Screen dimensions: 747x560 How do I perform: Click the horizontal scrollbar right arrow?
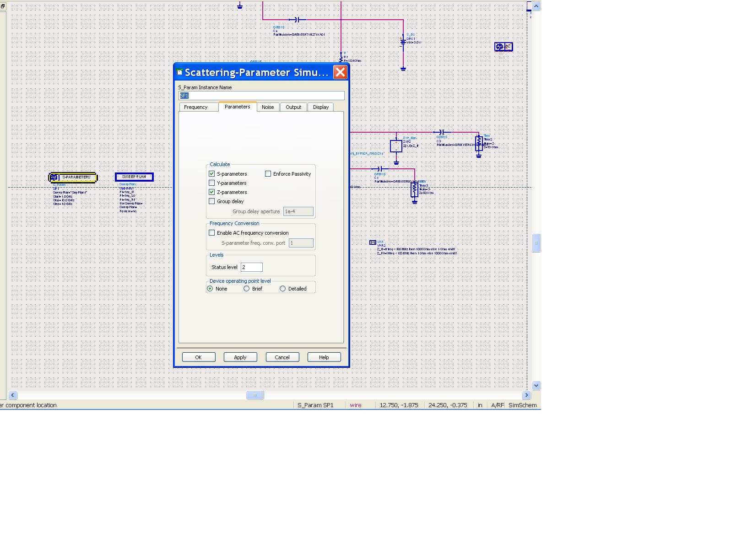pyautogui.click(x=526, y=395)
